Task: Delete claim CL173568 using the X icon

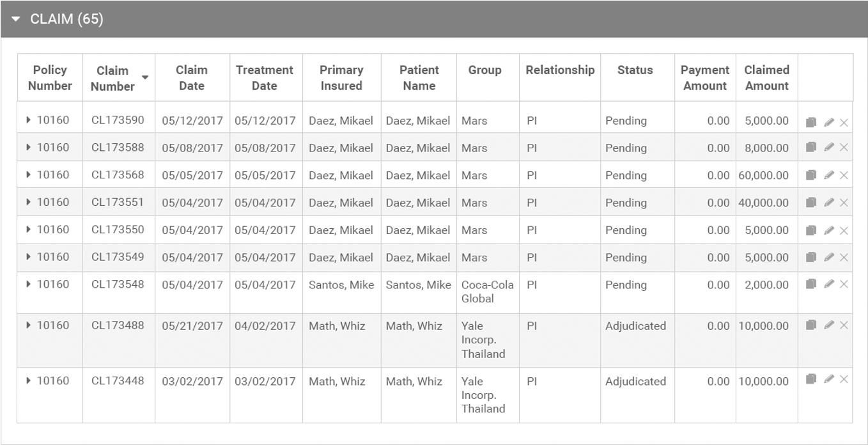Action: [844, 175]
